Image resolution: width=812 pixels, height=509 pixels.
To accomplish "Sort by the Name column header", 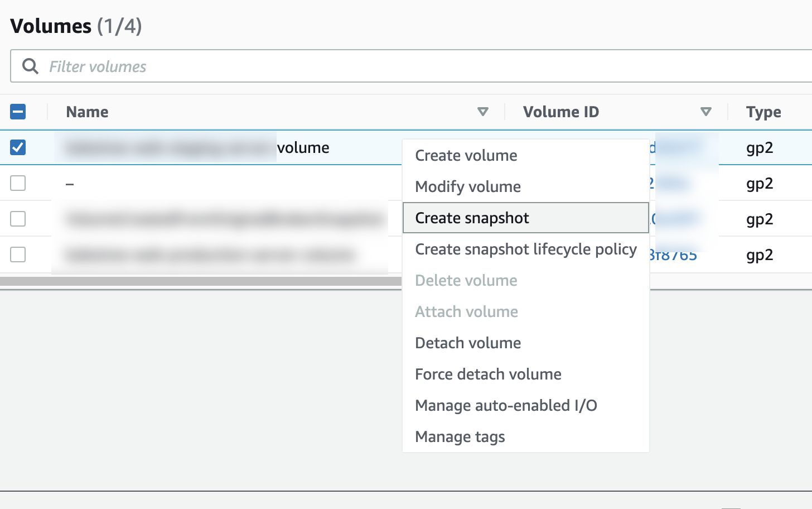I will pos(86,112).
